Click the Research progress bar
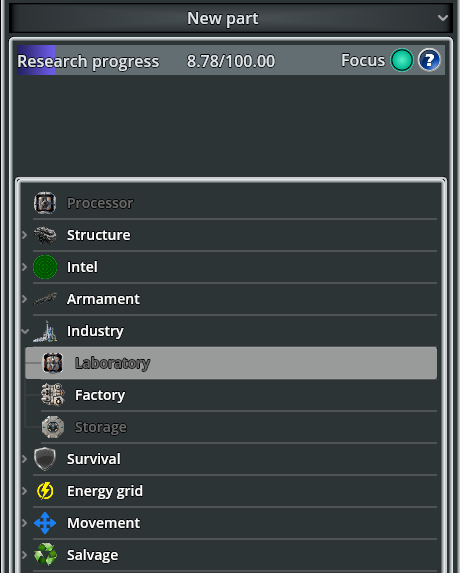The image size is (460, 573). (x=231, y=60)
